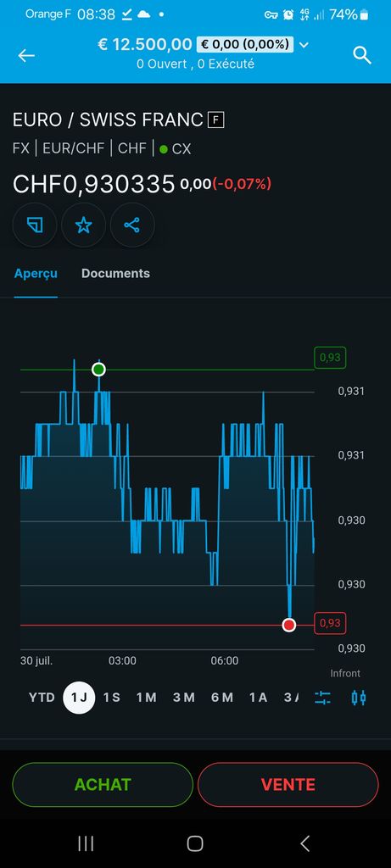
Task: Tap the F badge next to title
Action: (216, 120)
